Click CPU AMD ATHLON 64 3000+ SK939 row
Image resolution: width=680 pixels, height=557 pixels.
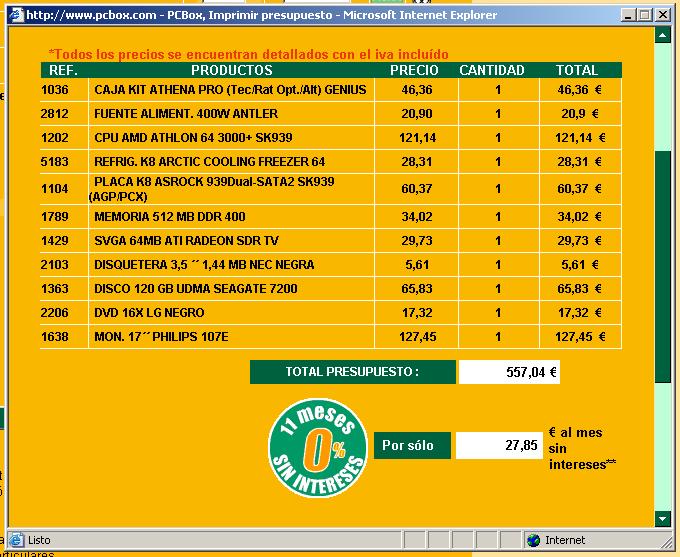tap(331, 138)
